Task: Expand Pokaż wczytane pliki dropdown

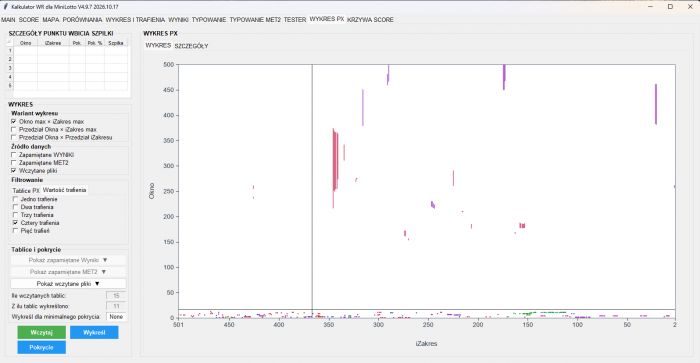Action: click(x=68, y=284)
